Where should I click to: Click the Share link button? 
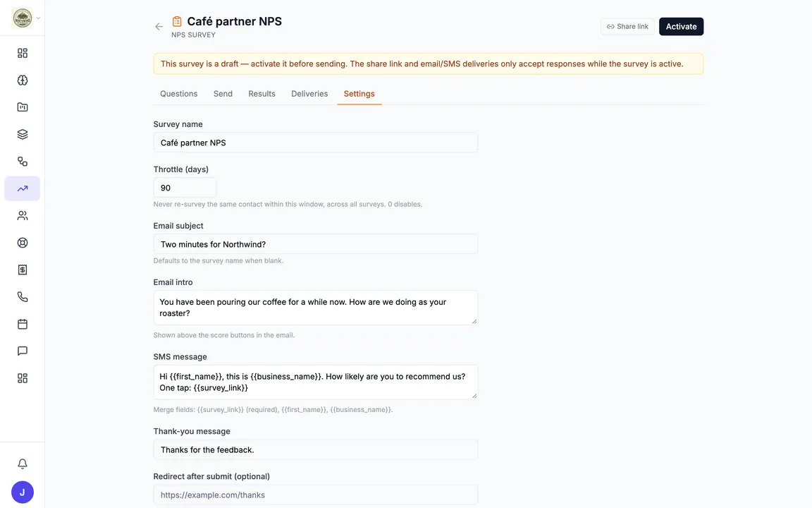[x=627, y=26]
